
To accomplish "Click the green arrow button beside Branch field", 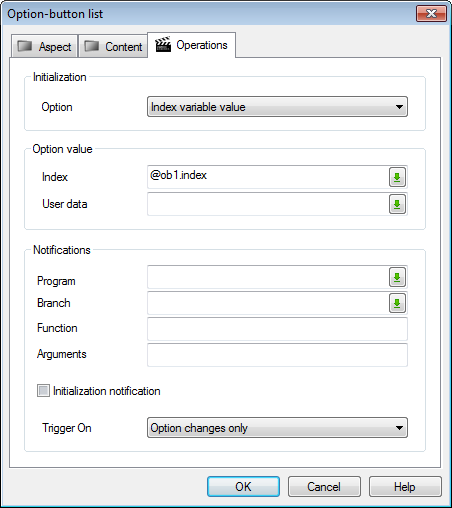I will 397,303.
